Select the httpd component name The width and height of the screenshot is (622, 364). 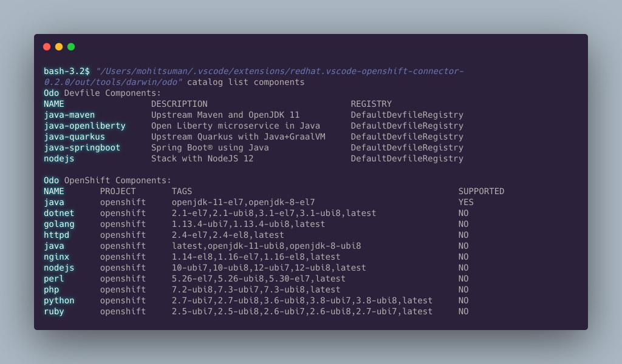(x=56, y=235)
